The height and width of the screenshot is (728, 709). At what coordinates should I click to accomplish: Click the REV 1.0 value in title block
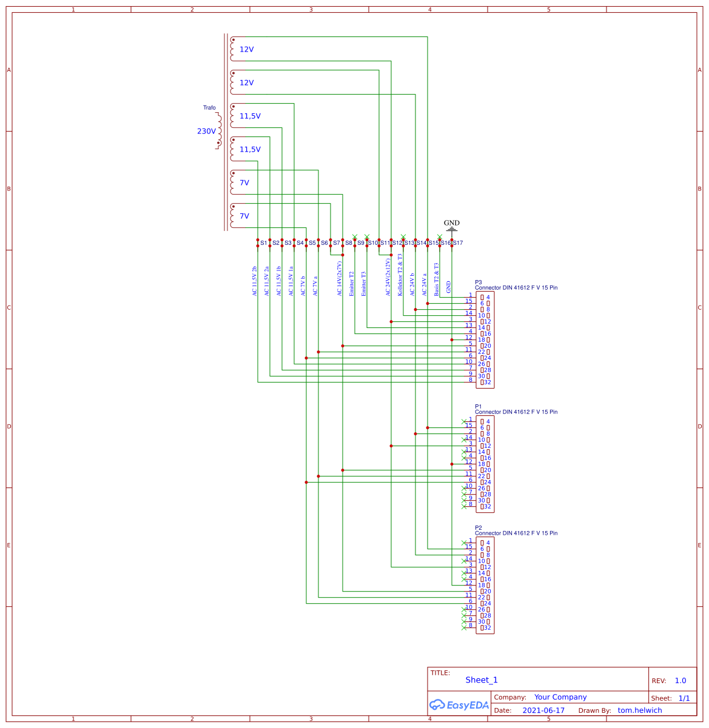coord(680,680)
